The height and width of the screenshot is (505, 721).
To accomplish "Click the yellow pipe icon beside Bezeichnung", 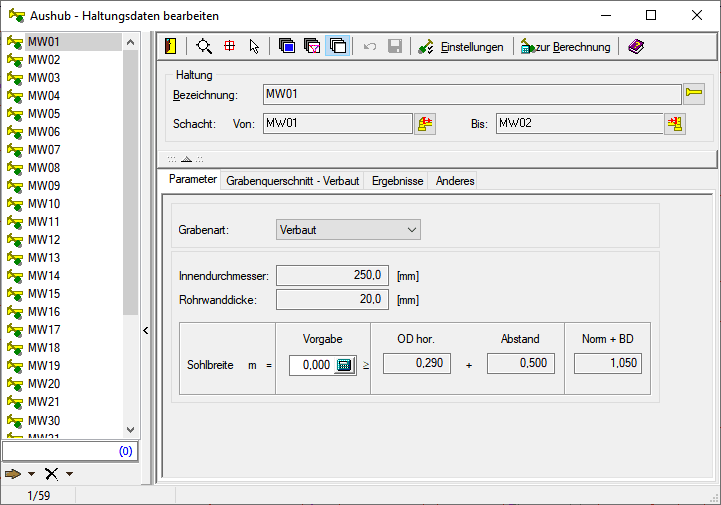I will tap(694, 94).
